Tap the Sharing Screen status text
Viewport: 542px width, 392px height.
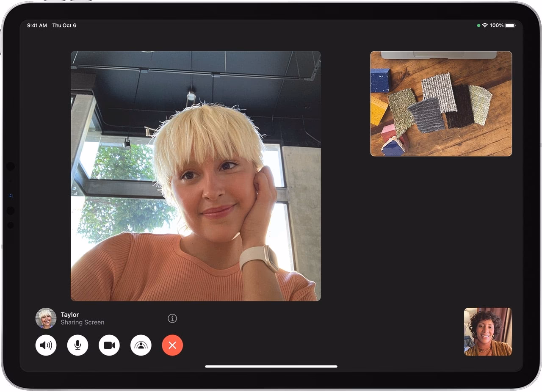83,322
